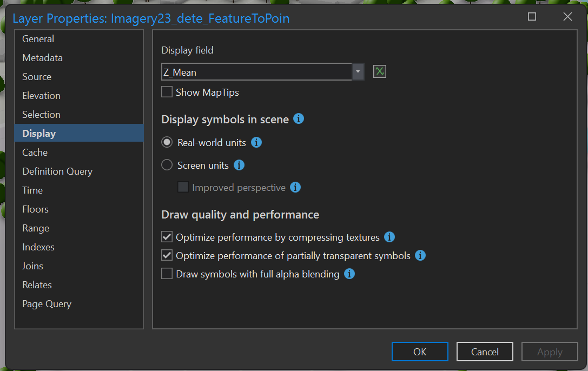Click info icon for compressing textures option
This screenshot has width=588, height=371.
click(x=389, y=237)
